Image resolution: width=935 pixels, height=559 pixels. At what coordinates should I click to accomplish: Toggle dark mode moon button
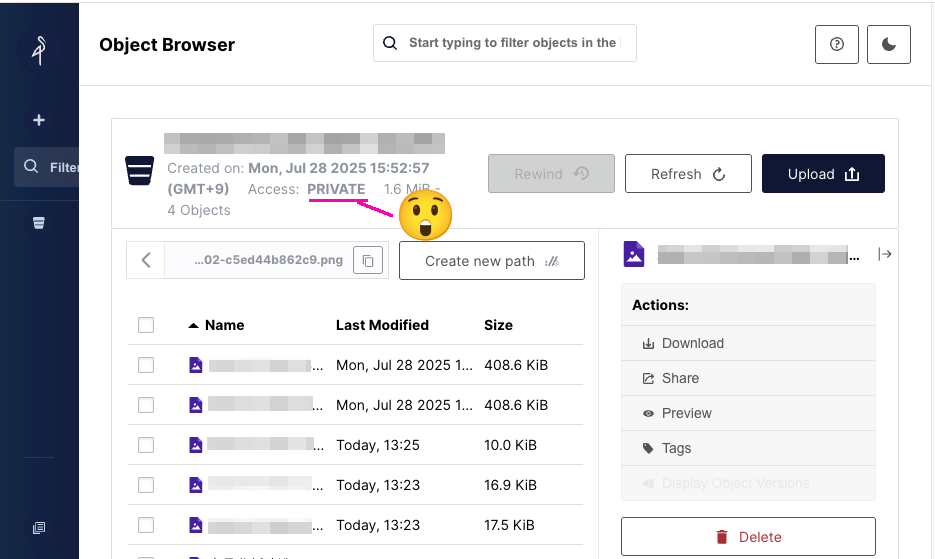click(888, 44)
